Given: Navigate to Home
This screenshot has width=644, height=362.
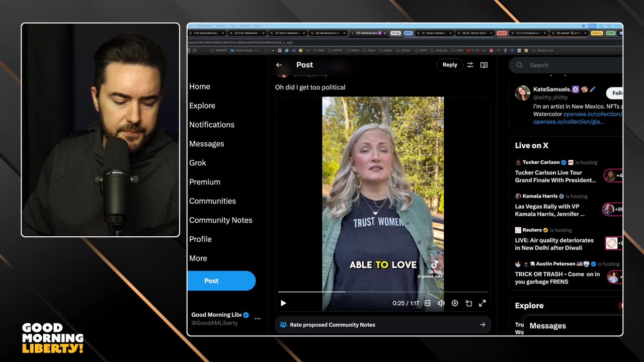Looking at the screenshot, I should pos(200,86).
